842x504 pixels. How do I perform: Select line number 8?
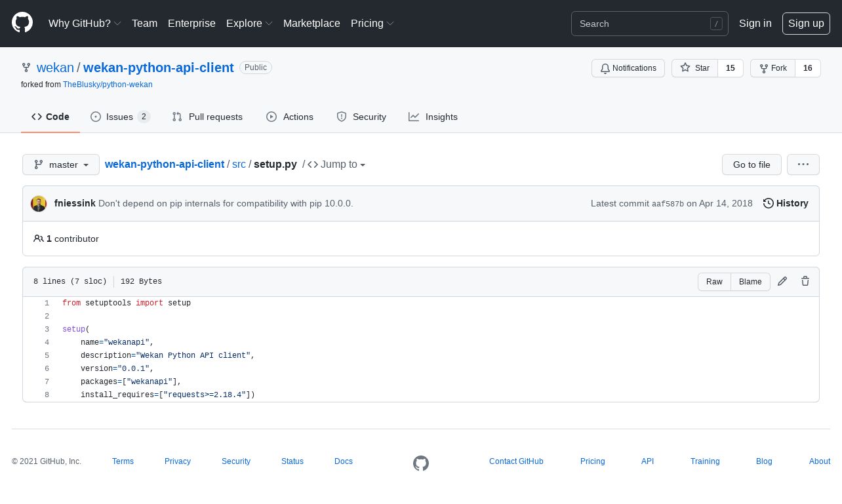tap(47, 395)
